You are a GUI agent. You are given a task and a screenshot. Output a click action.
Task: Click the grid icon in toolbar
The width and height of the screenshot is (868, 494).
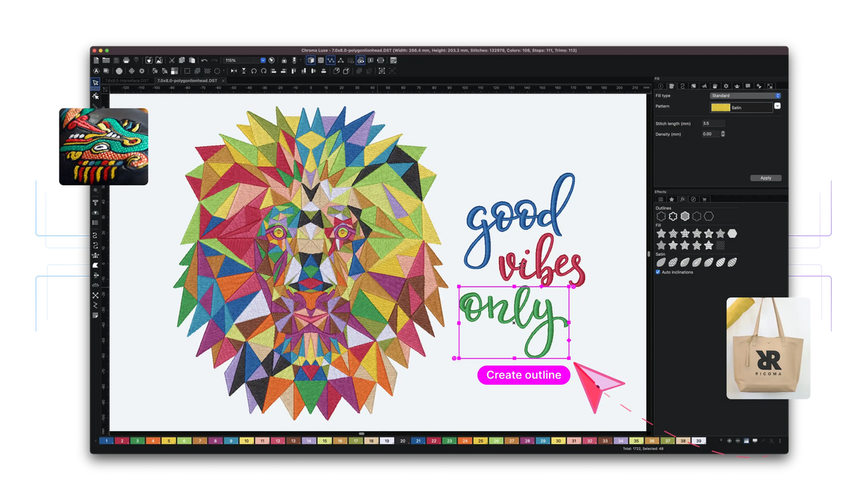pos(320,60)
